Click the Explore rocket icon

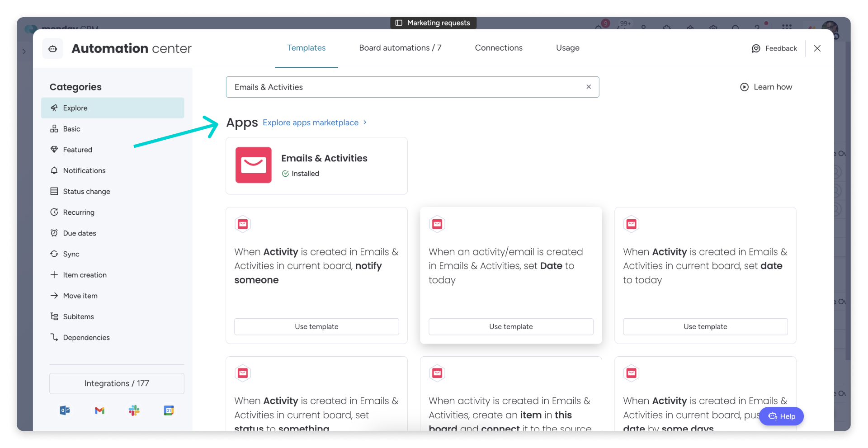pos(54,108)
